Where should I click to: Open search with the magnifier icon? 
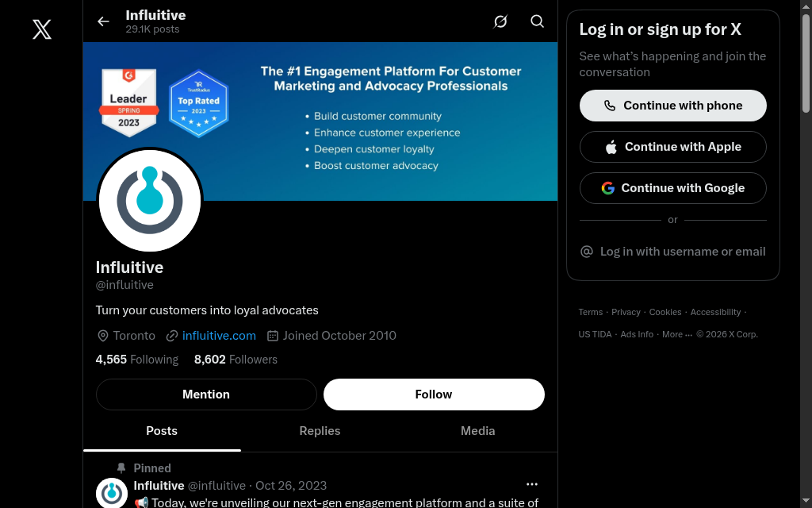(537, 21)
